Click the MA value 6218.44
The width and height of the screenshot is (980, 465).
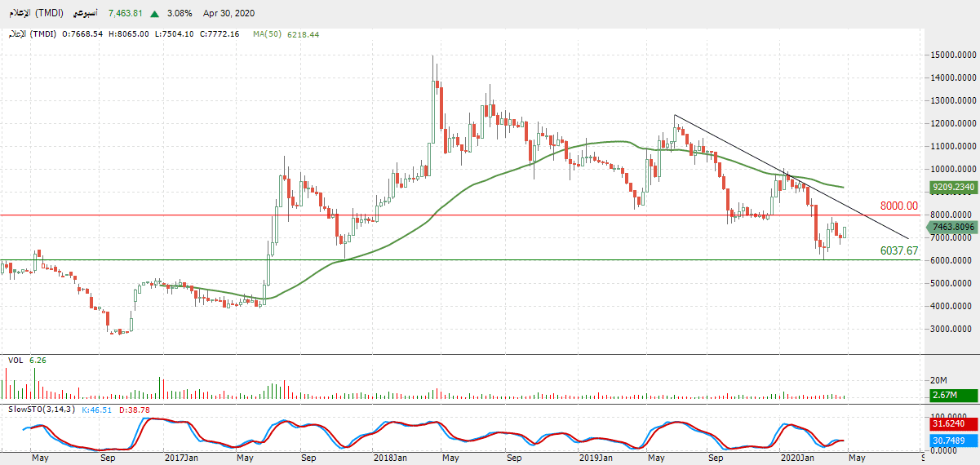pyautogui.click(x=304, y=34)
